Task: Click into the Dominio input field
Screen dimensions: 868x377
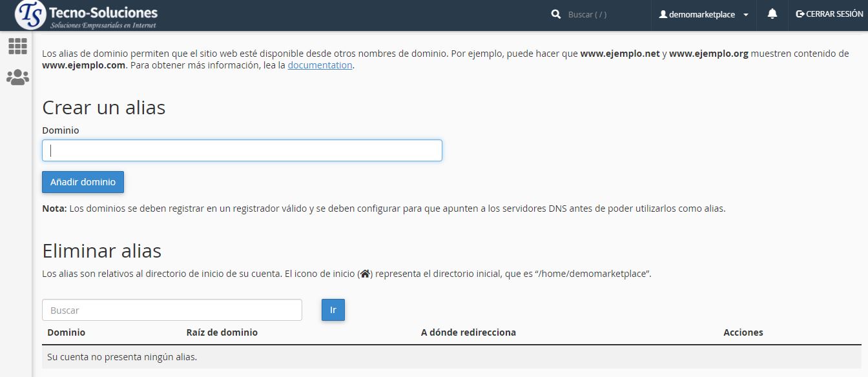Action: pyautogui.click(x=242, y=150)
